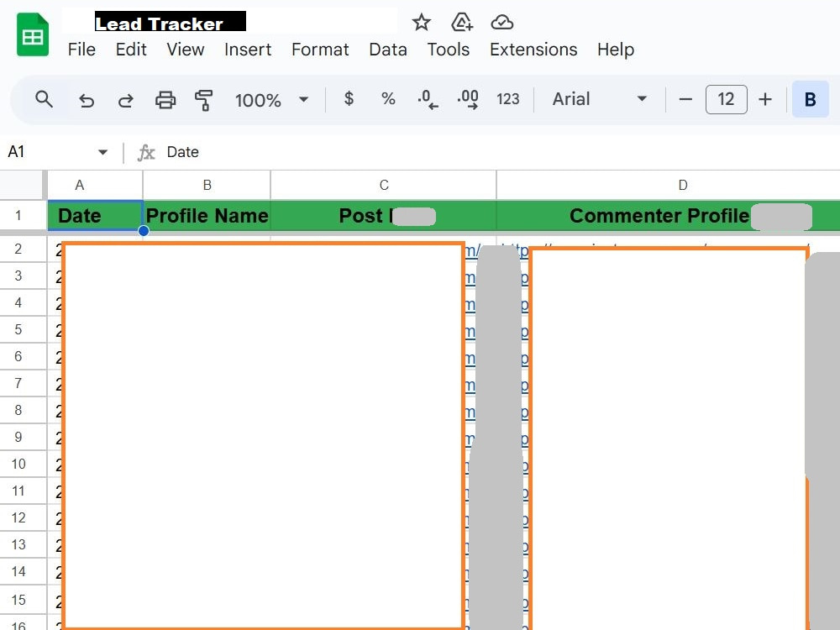Viewport: 840px width, 630px height.
Task: Print the spreadsheet
Action: coord(165,100)
